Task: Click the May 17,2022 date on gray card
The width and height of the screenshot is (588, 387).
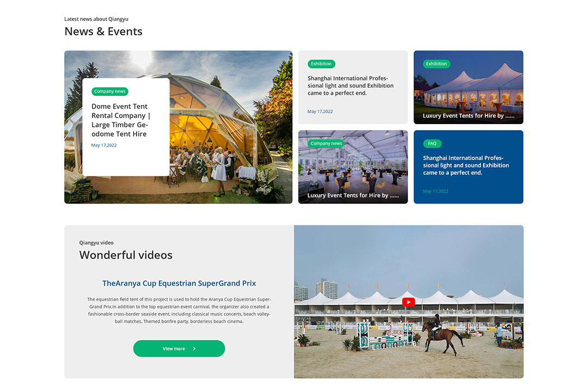Action: click(x=320, y=112)
